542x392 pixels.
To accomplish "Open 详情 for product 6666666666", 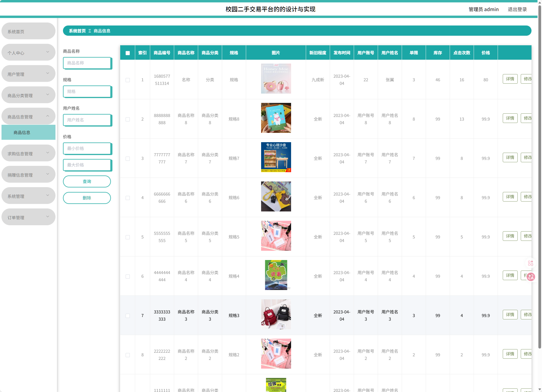I will point(510,197).
